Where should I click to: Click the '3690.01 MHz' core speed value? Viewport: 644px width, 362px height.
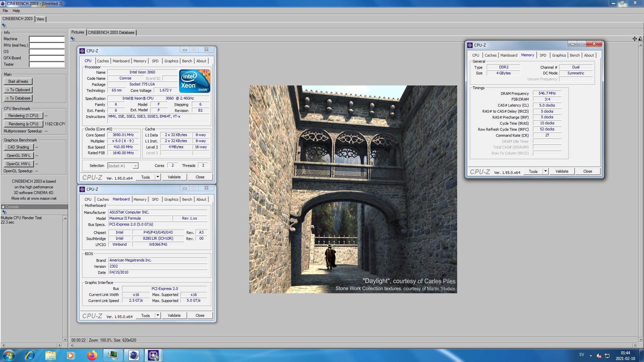pos(123,135)
